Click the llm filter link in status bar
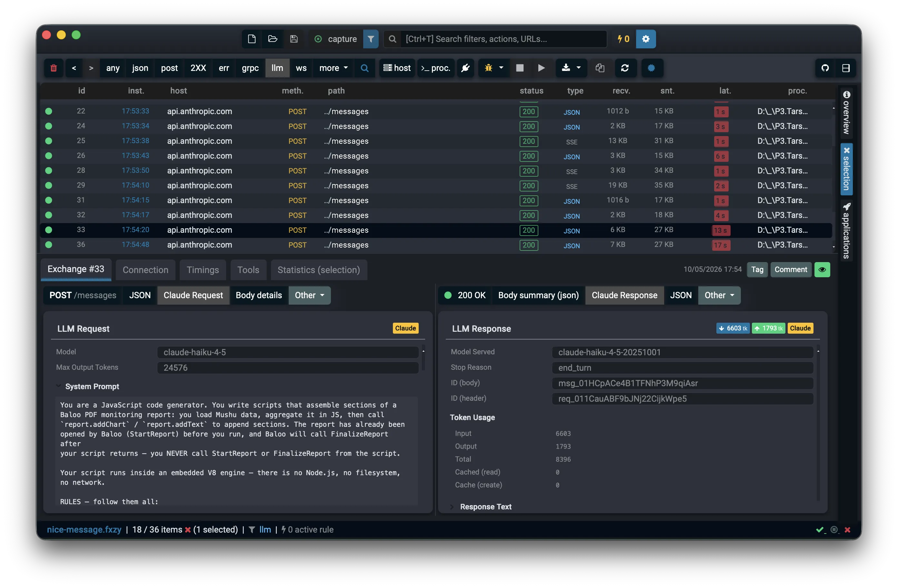 (x=265, y=530)
